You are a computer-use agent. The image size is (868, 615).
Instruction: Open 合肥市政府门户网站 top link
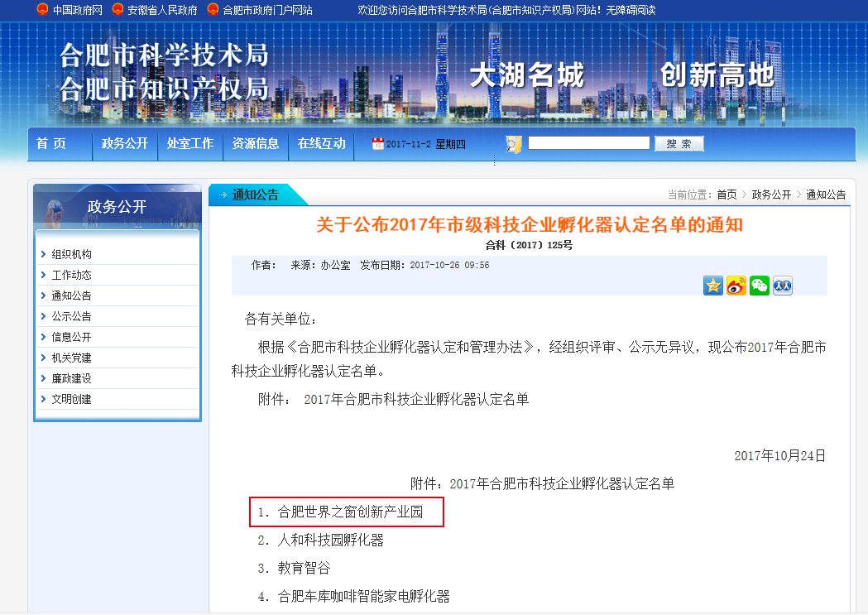pos(267,10)
